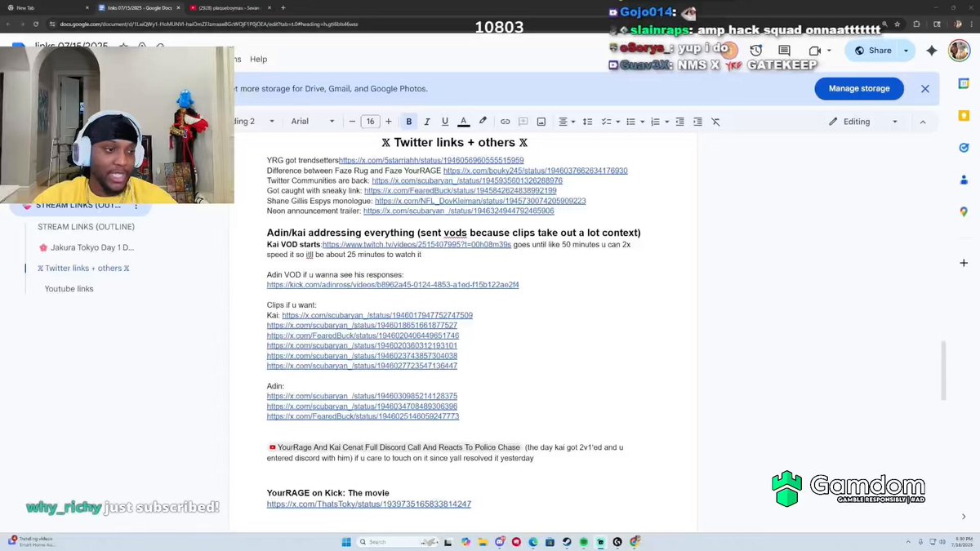Open the Arial font dropdown
Viewport: 980px width, 551px height.
click(x=313, y=122)
